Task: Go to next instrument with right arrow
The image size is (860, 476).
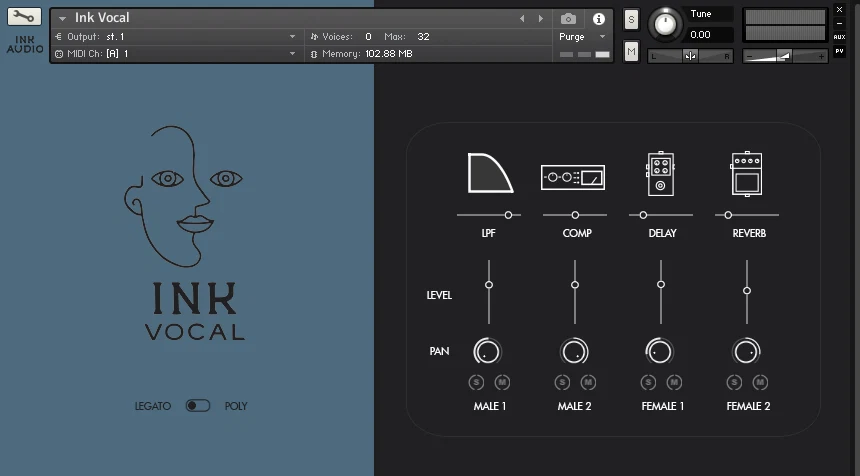Action: coord(541,19)
